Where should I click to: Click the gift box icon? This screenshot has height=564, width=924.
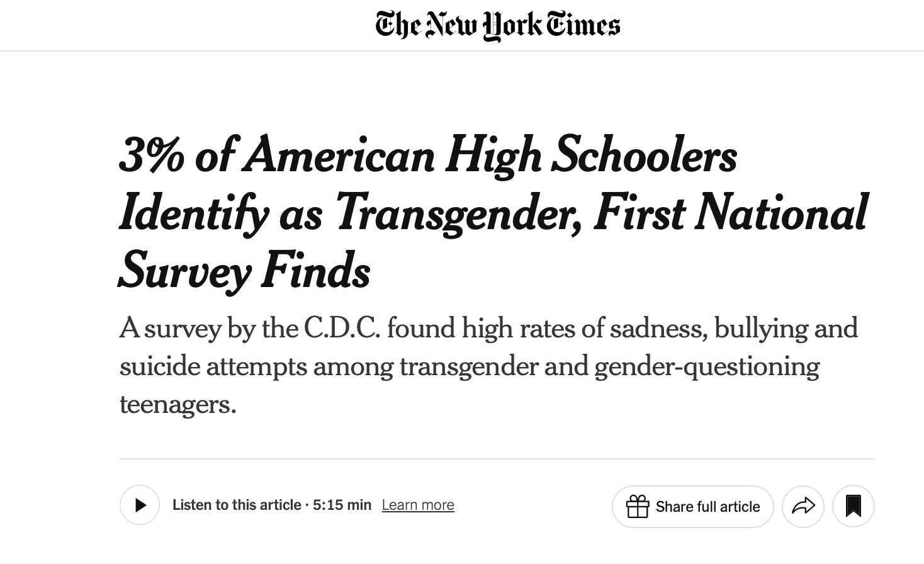tap(637, 507)
